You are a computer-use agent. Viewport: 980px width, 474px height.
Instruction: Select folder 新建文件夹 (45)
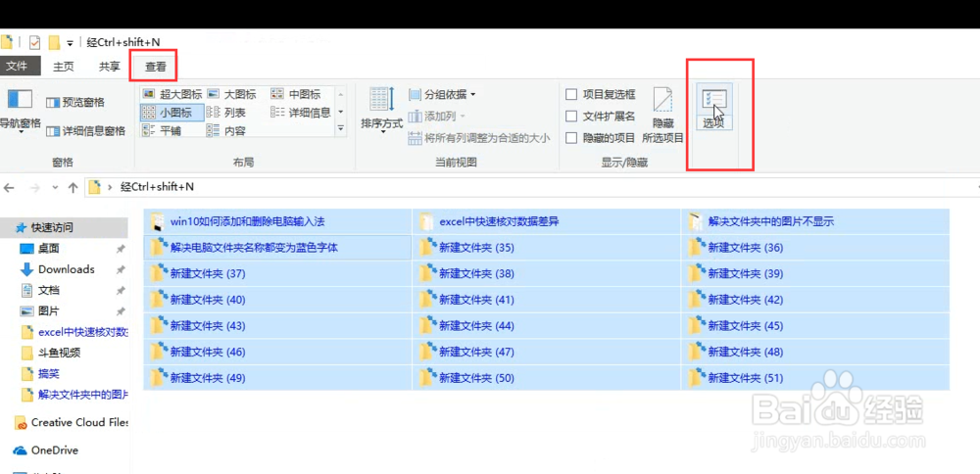(x=815, y=325)
